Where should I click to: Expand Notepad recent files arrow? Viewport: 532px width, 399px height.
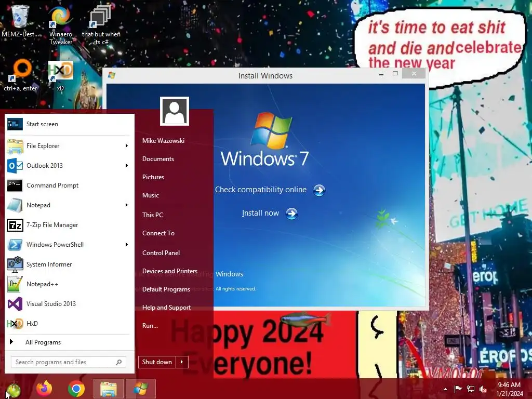(127, 205)
